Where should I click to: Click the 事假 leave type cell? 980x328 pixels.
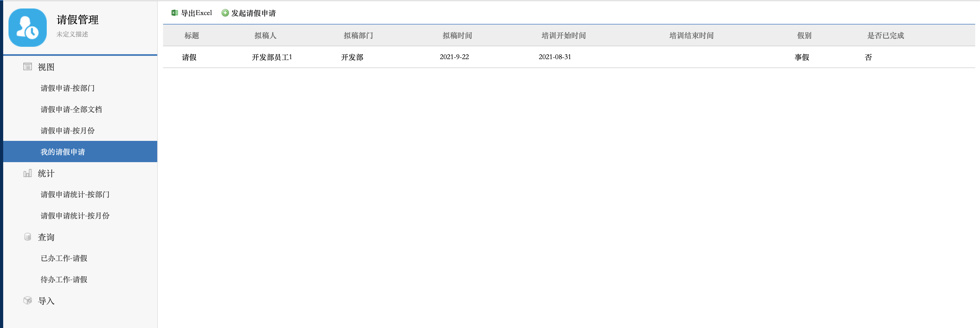point(802,57)
